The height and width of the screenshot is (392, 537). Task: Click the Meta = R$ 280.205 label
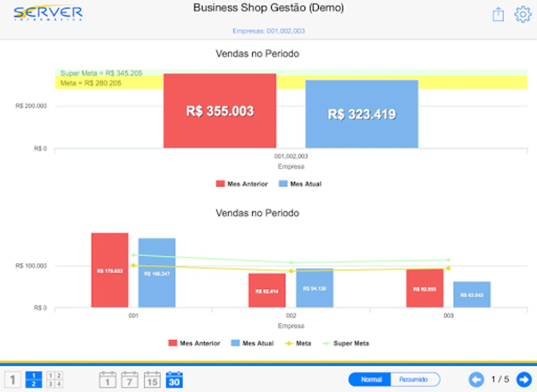click(91, 83)
